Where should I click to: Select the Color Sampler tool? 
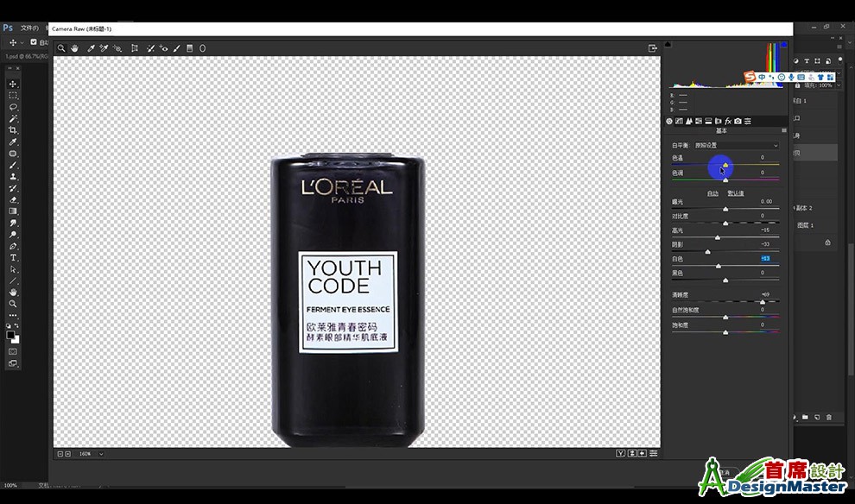pos(104,48)
